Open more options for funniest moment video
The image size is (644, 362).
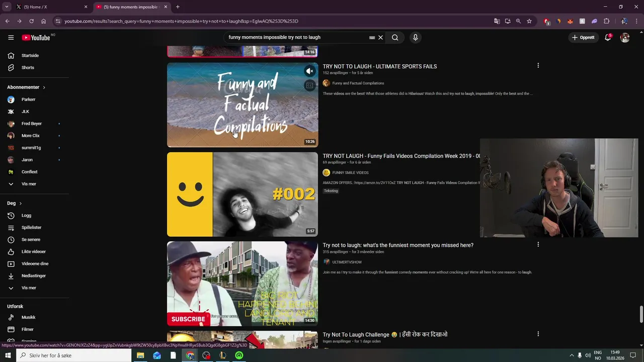point(538,244)
